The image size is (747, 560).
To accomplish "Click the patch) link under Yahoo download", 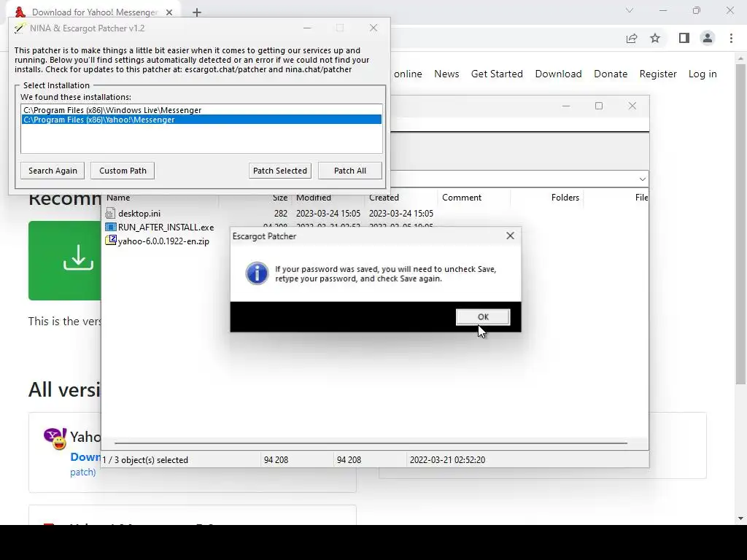I will [83, 472].
